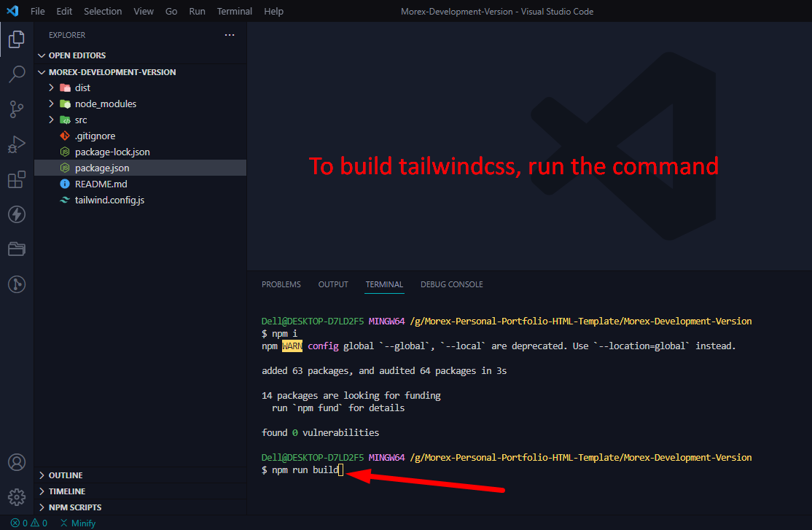Screen dimensions: 812x530
Task: Open the Accounts icon
Action: 17,462
